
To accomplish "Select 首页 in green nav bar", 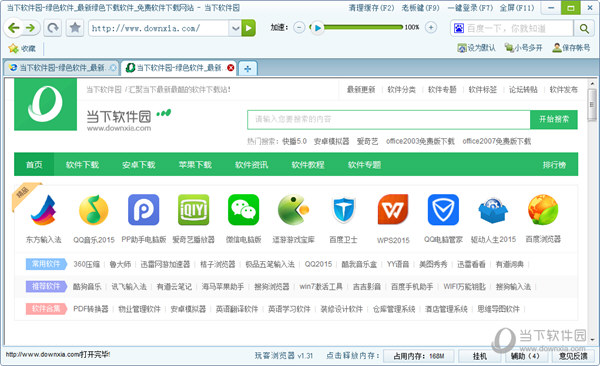I will [34, 165].
